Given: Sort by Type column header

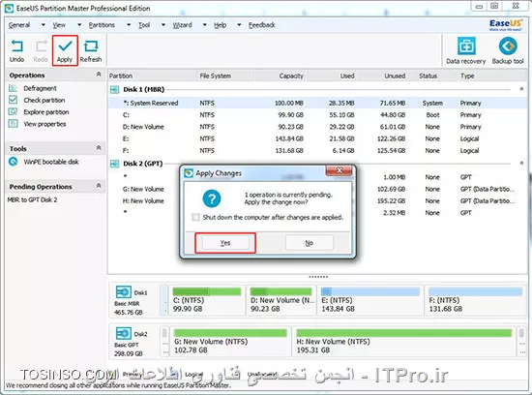Looking at the screenshot, I should [491, 76].
